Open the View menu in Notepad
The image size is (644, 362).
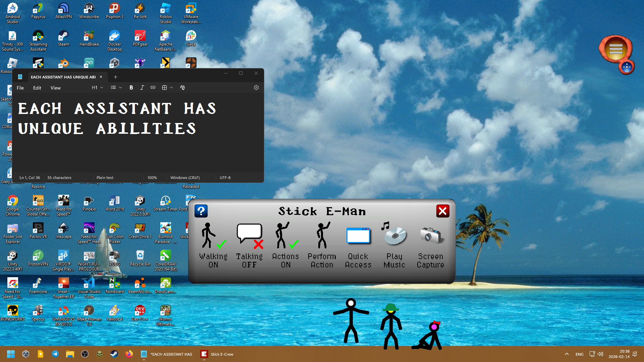click(x=55, y=88)
